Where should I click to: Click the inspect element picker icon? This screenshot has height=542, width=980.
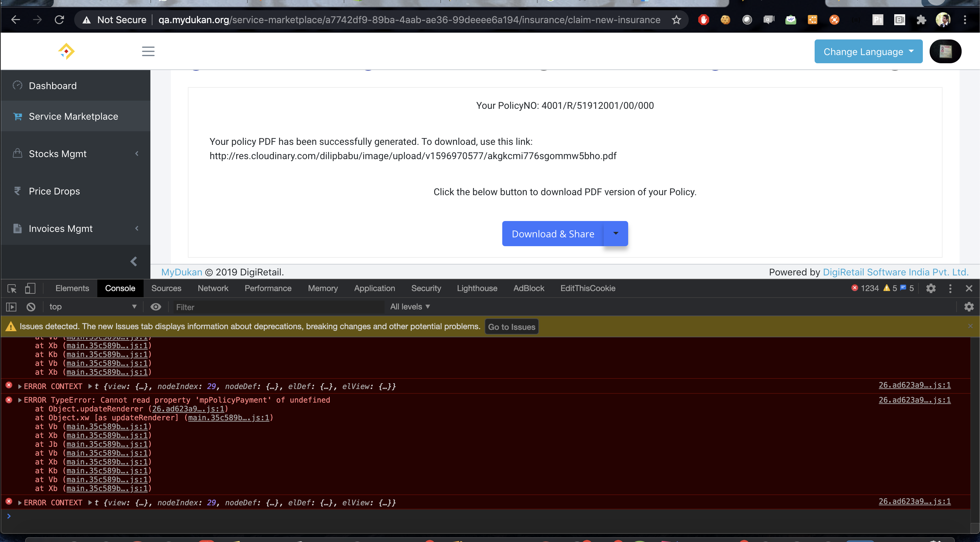[x=12, y=288]
